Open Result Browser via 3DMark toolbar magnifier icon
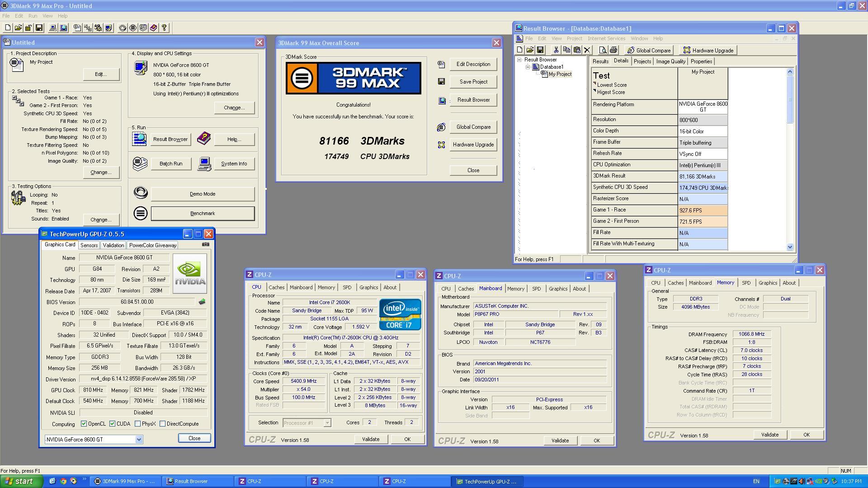The height and width of the screenshot is (488, 868). pyautogui.click(x=63, y=28)
